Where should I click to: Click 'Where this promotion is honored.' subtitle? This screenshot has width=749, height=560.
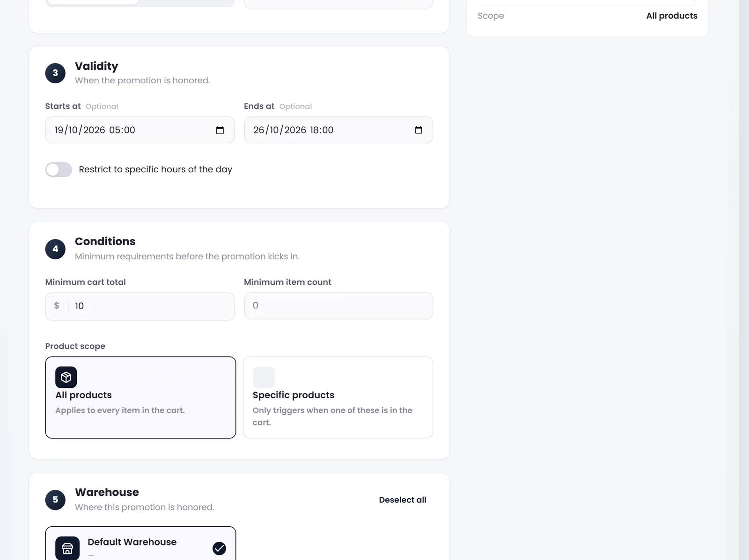(145, 507)
